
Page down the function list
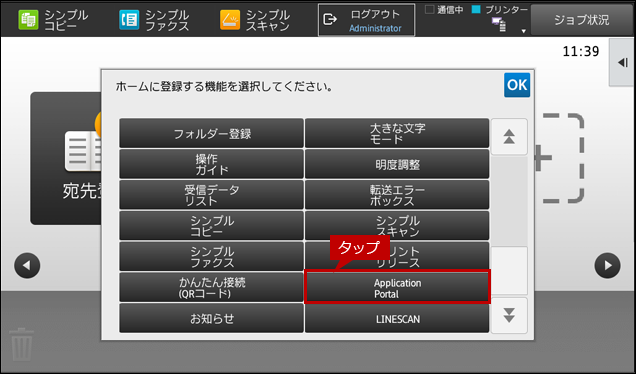509,315
